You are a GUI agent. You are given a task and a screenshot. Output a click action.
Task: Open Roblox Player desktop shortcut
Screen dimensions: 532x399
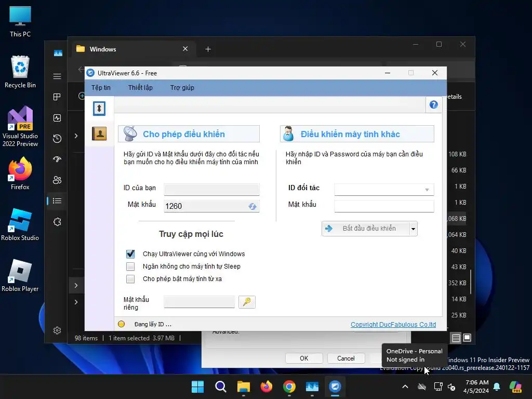click(x=20, y=275)
